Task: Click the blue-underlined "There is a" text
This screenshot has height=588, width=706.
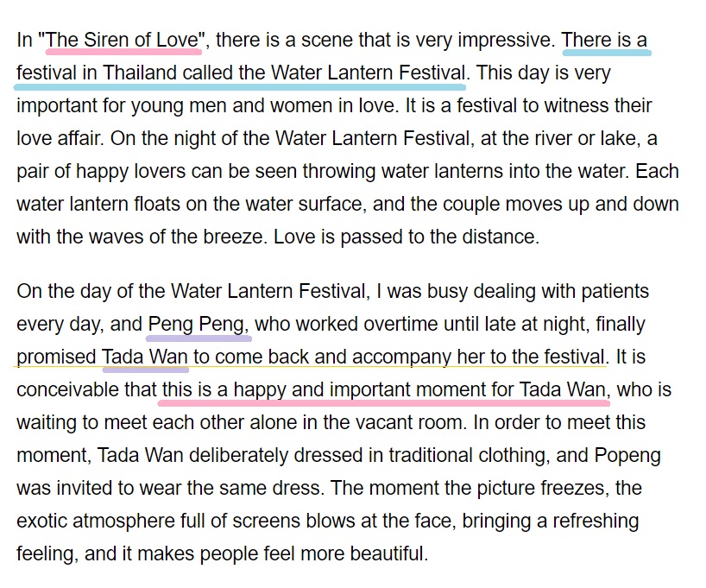Action: pyautogui.click(x=604, y=40)
